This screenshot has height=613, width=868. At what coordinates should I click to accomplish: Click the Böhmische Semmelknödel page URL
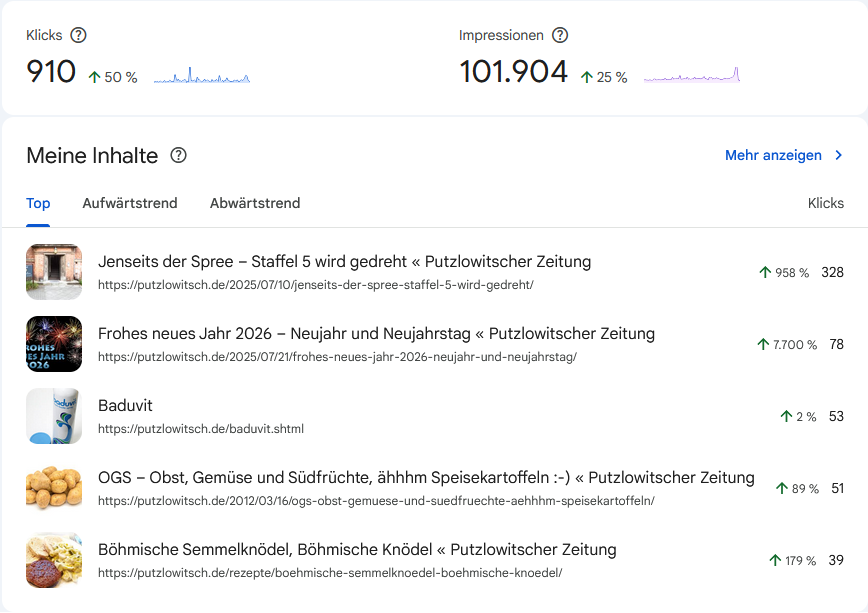(x=330, y=573)
